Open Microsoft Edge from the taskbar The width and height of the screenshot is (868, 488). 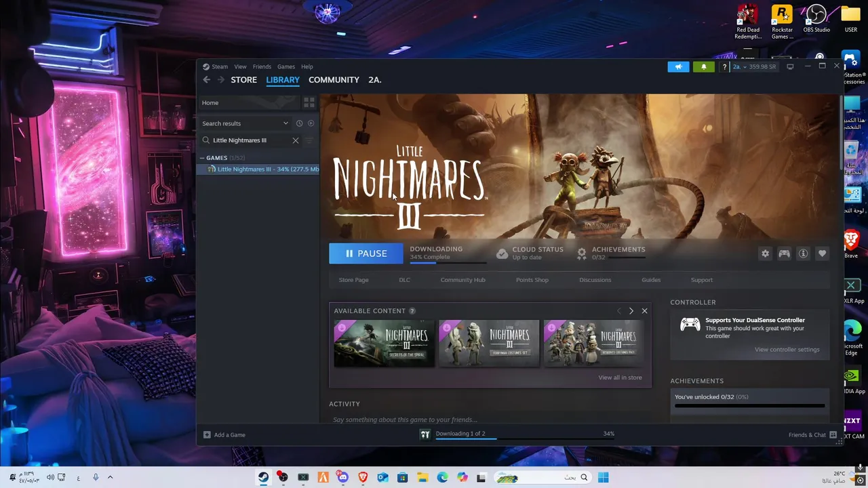(442, 477)
